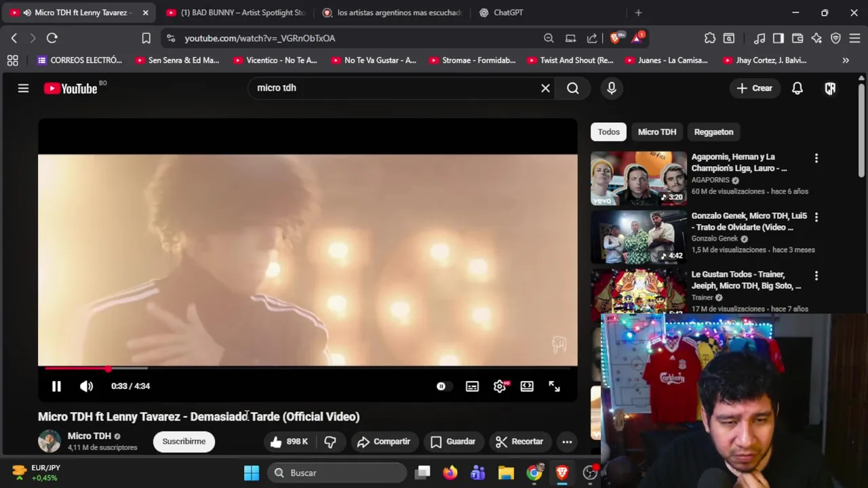Image resolution: width=868 pixels, height=488 pixels.
Task: Open the zoom-out magnifier in address bar
Action: coord(549,39)
